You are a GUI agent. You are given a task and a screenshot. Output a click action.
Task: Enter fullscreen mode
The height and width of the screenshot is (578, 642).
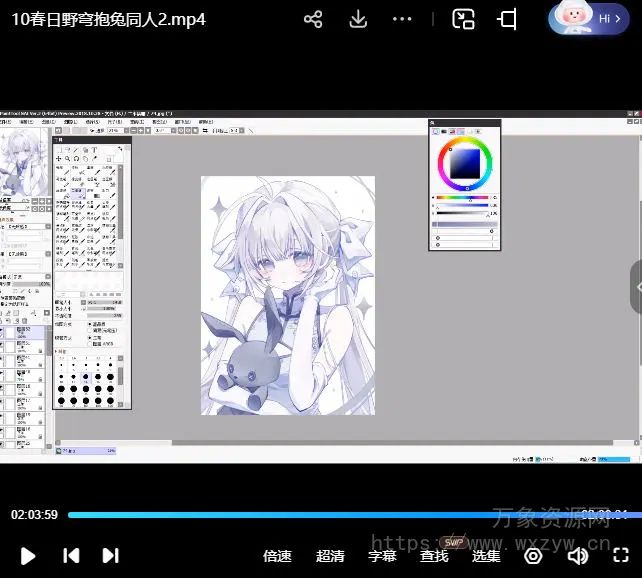(621, 555)
